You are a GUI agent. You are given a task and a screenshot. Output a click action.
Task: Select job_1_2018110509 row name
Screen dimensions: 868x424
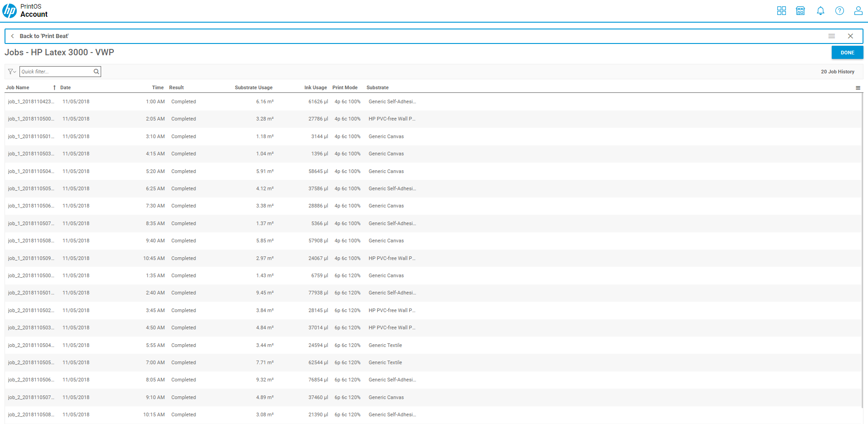(31, 259)
